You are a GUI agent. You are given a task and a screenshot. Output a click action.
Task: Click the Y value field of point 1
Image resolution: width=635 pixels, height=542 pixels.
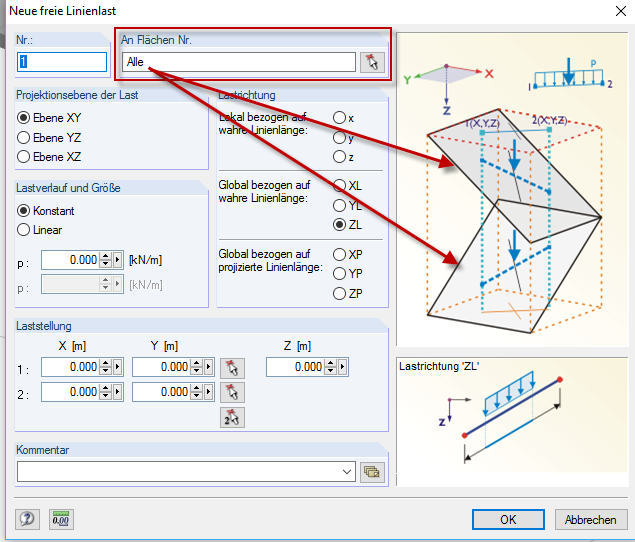point(162,367)
